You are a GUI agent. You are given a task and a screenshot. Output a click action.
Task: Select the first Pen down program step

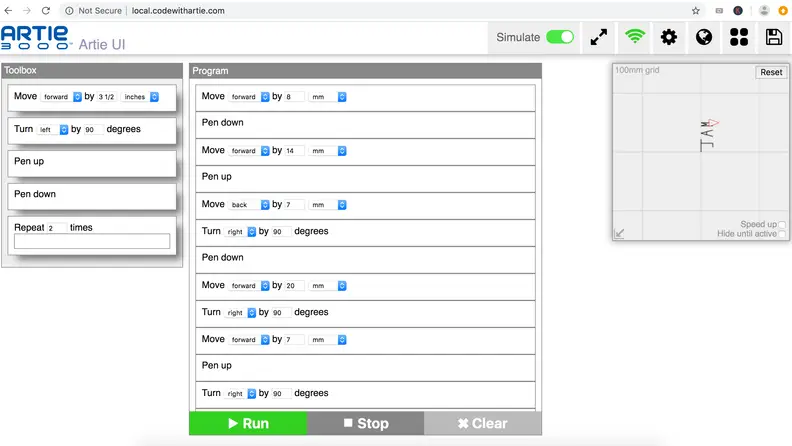(365, 125)
